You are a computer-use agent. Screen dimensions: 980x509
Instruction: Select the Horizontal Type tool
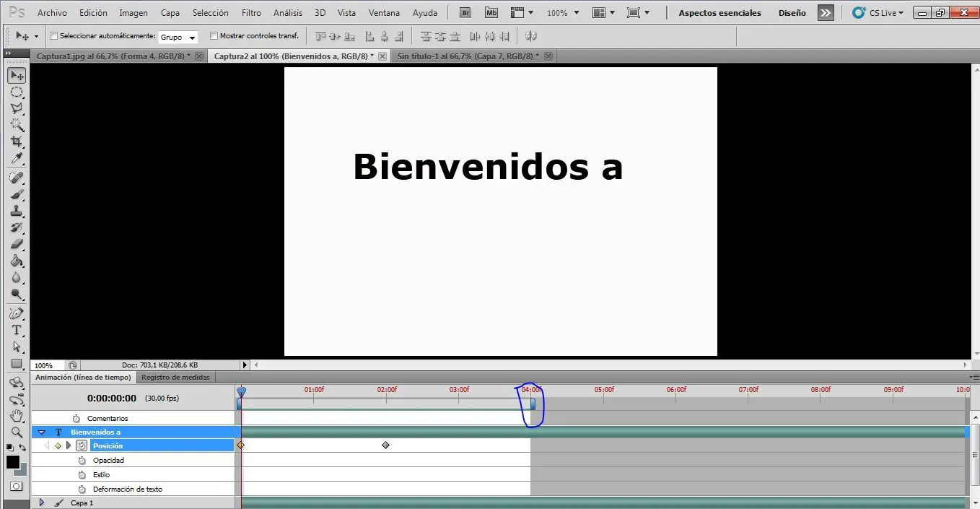(x=17, y=331)
